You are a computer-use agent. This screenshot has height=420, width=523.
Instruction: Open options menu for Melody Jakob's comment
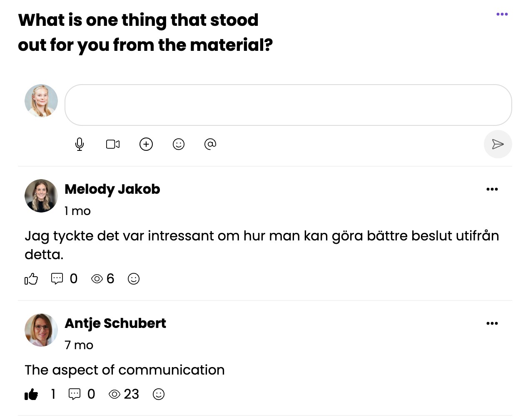pyautogui.click(x=492, y=189)
